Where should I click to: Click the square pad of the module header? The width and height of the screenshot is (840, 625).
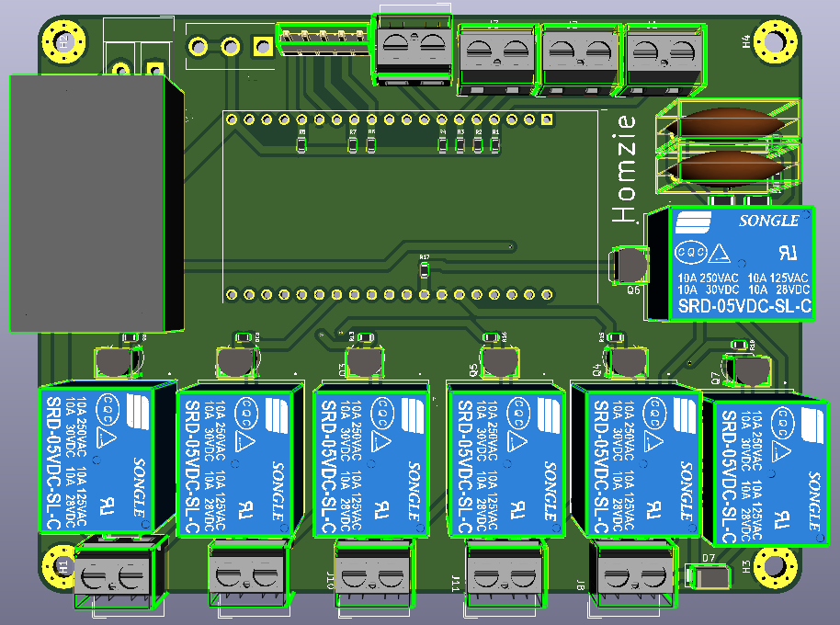(x=547, y=119)
